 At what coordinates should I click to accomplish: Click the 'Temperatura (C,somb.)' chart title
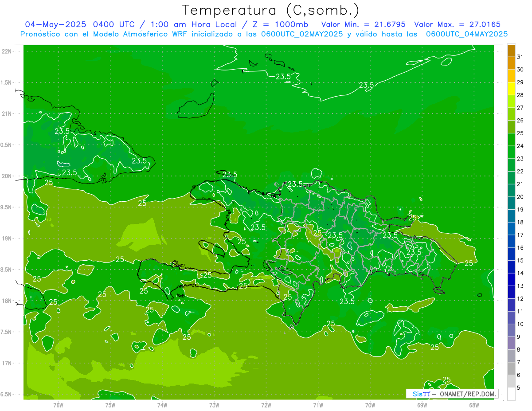pyautogui.click(x=271, y=11)
